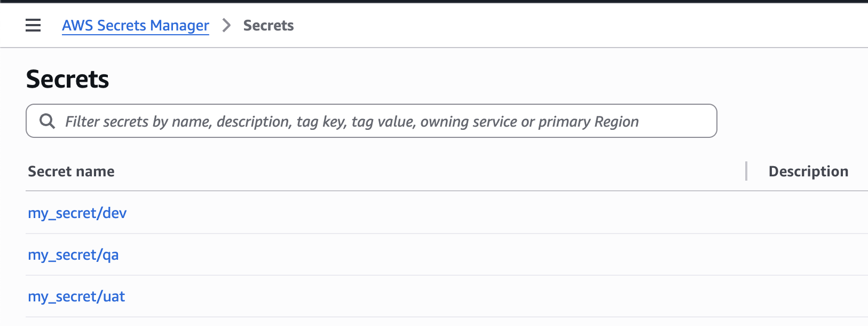Click the Secret name column header
This screenshot has width=868, height=326.
(x=71, y=171)
